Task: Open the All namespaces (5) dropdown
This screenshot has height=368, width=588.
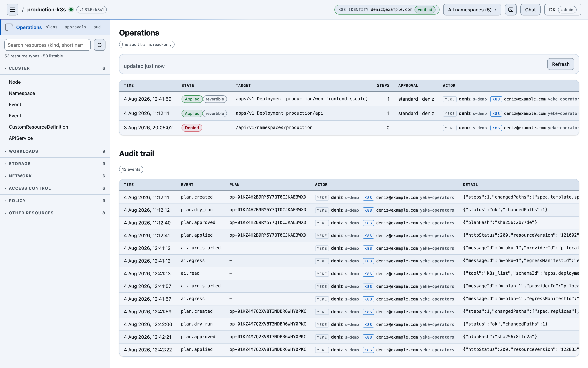Action: pyautogui.click(x=472, y=10)
